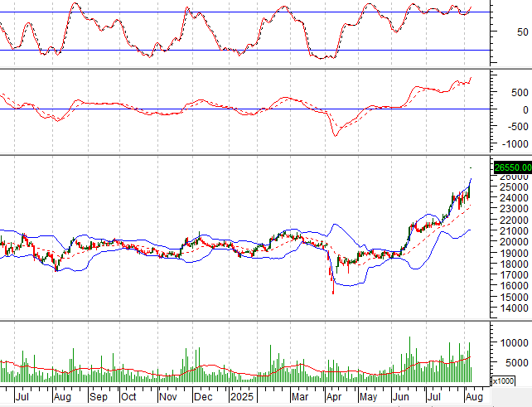Viewport: 532px width, 407px height.
Task: Select the 18000 price axis value
Action: (514, 264)
